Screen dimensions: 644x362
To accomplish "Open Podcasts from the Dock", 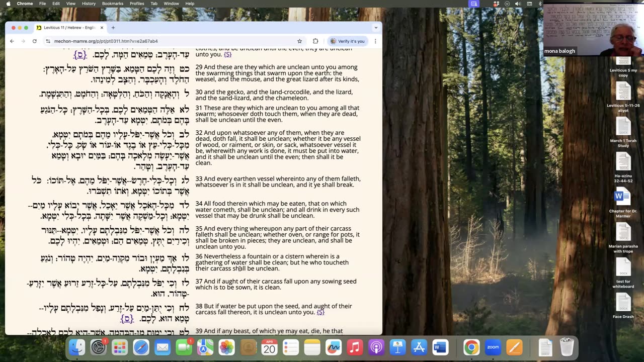I will pos(376,347).
